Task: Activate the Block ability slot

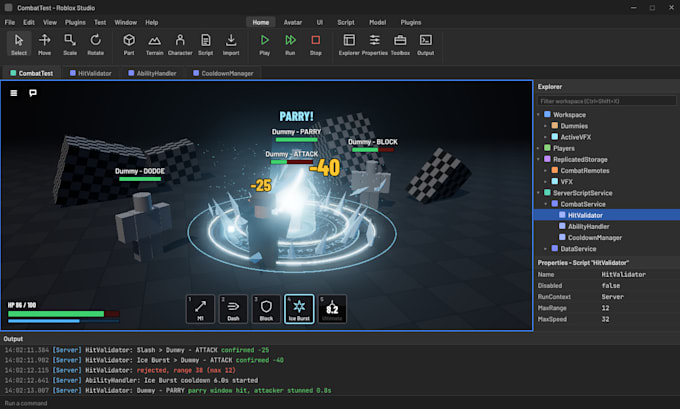Action: 266,309
